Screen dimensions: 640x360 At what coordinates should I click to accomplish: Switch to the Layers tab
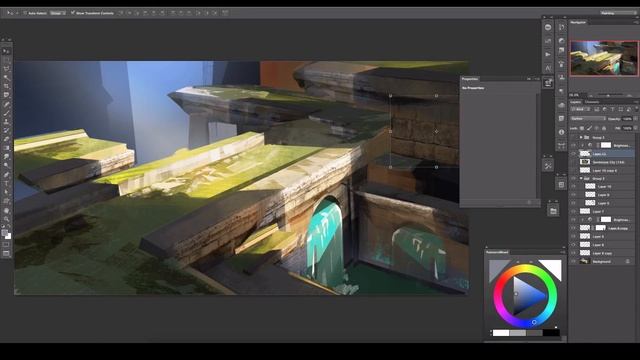[576, 102]
